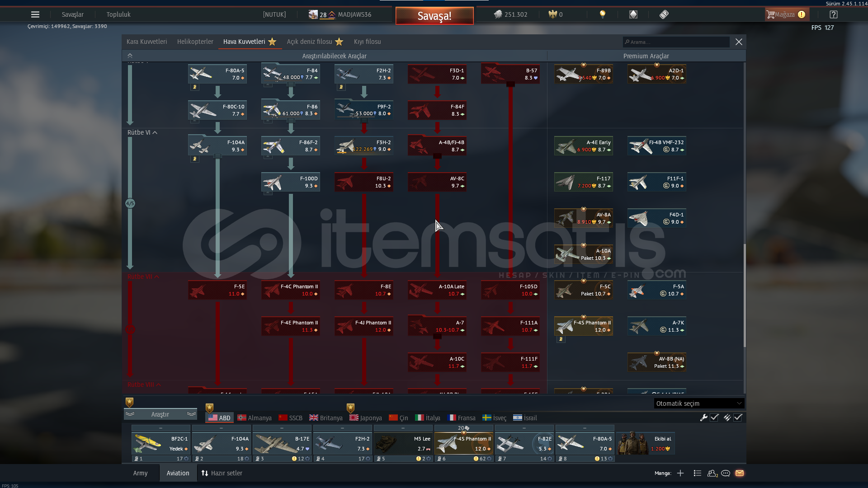Switch to Army preset tab

[x=140, y=473]
